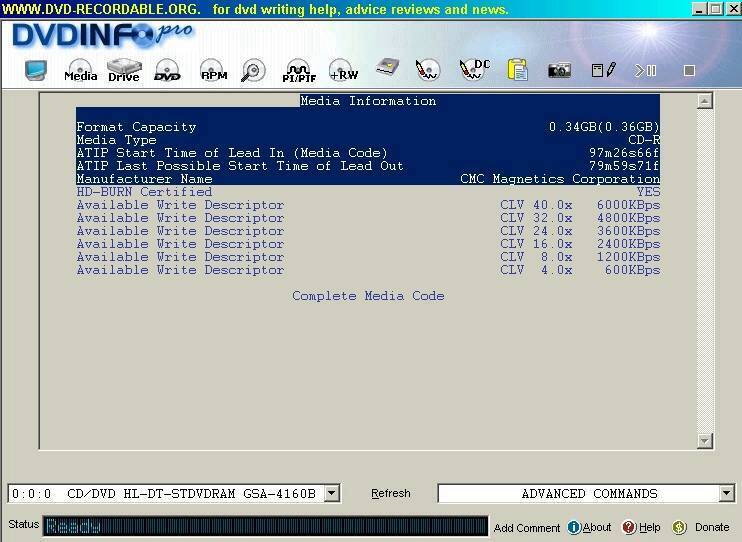Select ATIP Start Time of Lead In row

pos(368,153)
